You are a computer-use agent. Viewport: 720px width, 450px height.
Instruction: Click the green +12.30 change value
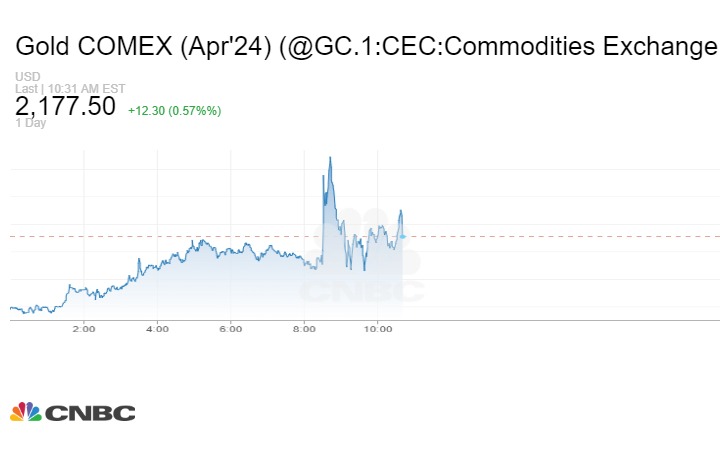146,110
